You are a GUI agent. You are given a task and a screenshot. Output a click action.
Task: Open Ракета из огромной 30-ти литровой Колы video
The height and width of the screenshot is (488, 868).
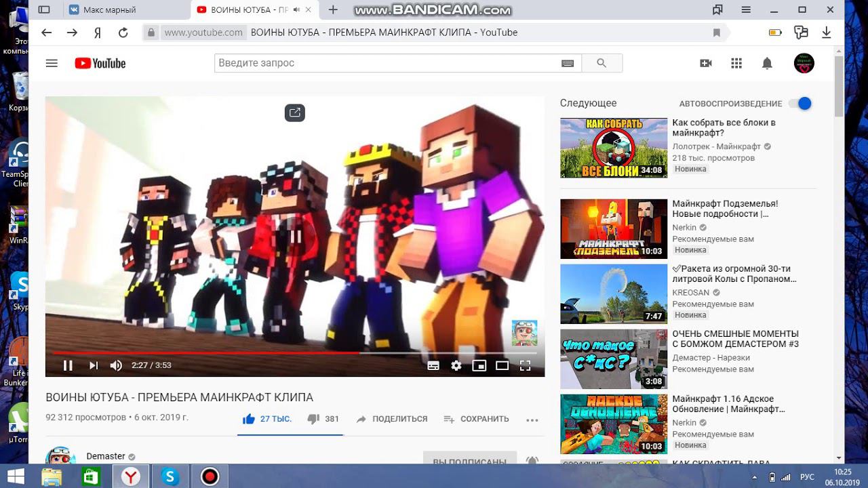pyautogui.click(x=734, y=274)
